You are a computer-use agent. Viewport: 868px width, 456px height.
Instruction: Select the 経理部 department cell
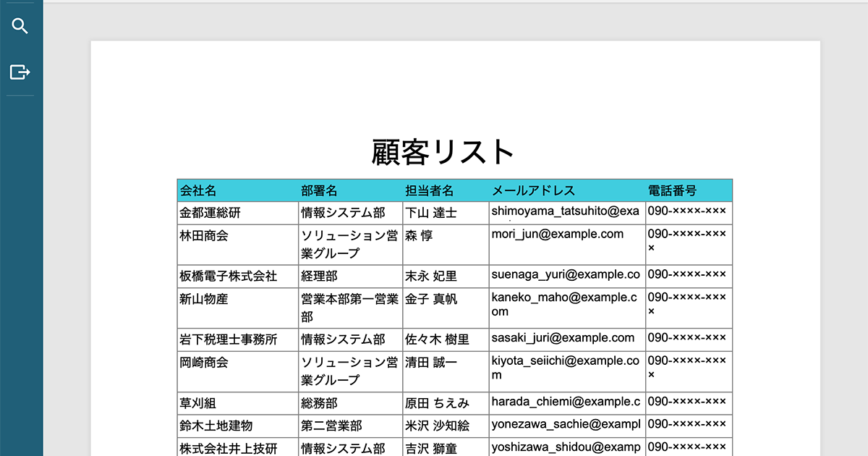pos(318,276)
